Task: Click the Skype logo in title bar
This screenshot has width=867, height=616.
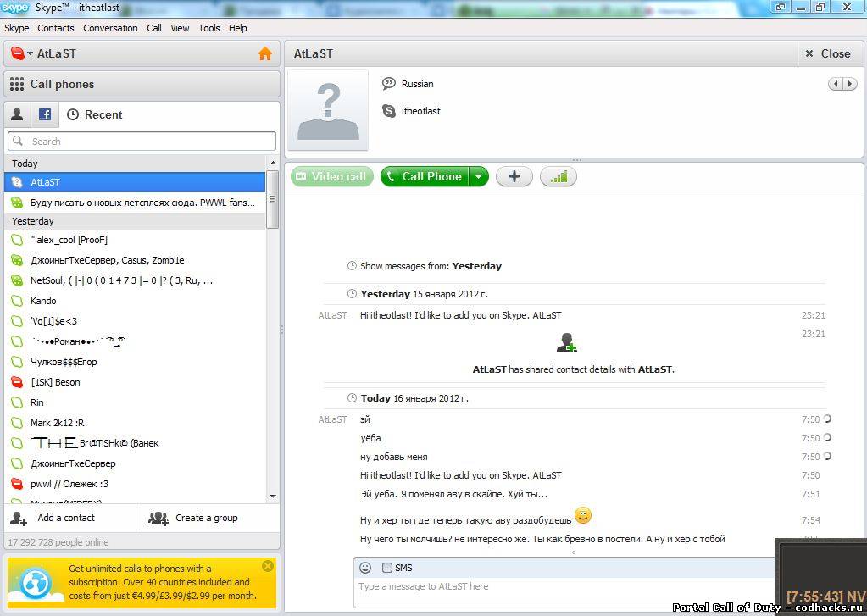Action: 15,8
